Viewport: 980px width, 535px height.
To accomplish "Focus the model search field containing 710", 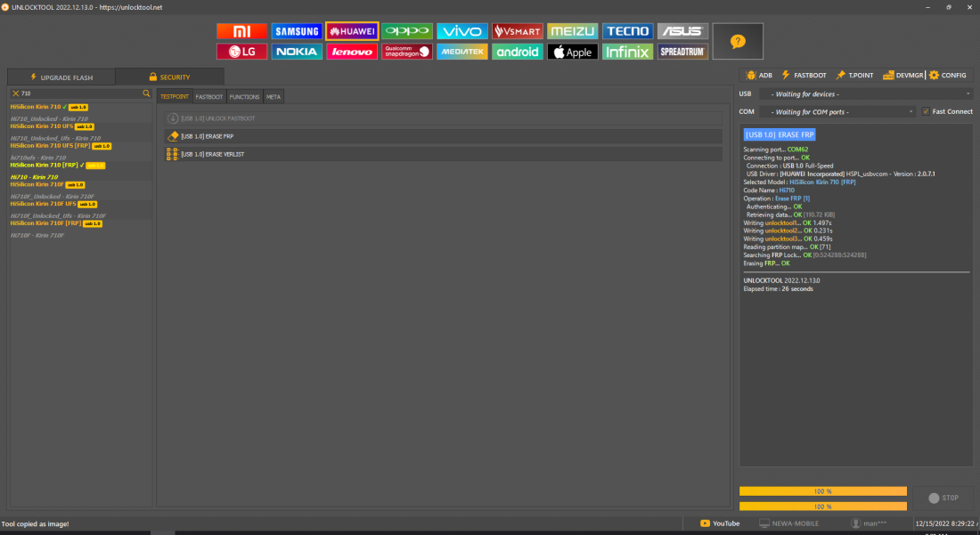I will (x=80, y=93).
